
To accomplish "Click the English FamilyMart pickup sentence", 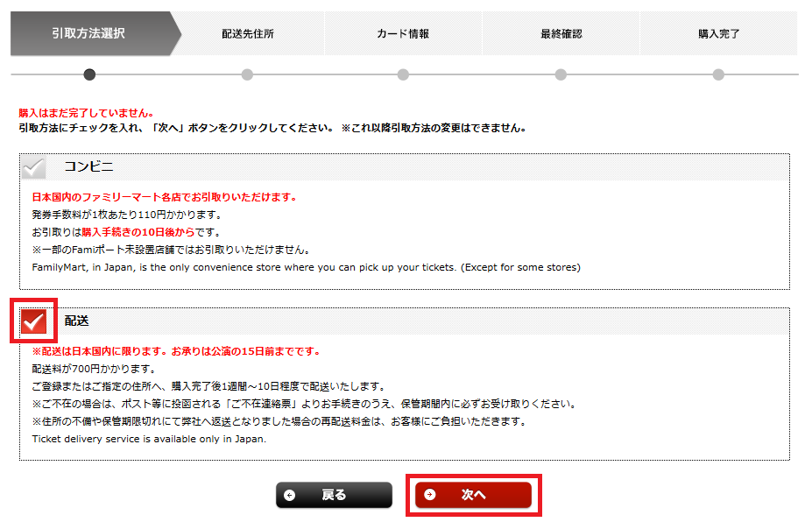I will coord(306,267).
